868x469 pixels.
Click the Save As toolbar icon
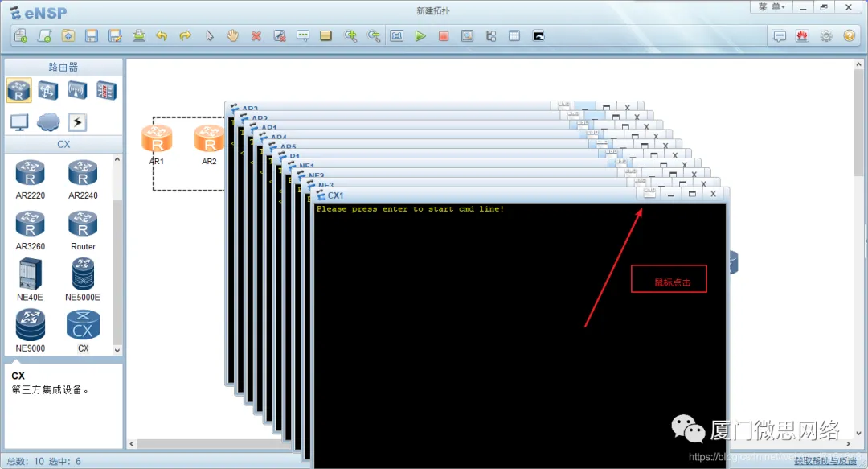(115, 36)
